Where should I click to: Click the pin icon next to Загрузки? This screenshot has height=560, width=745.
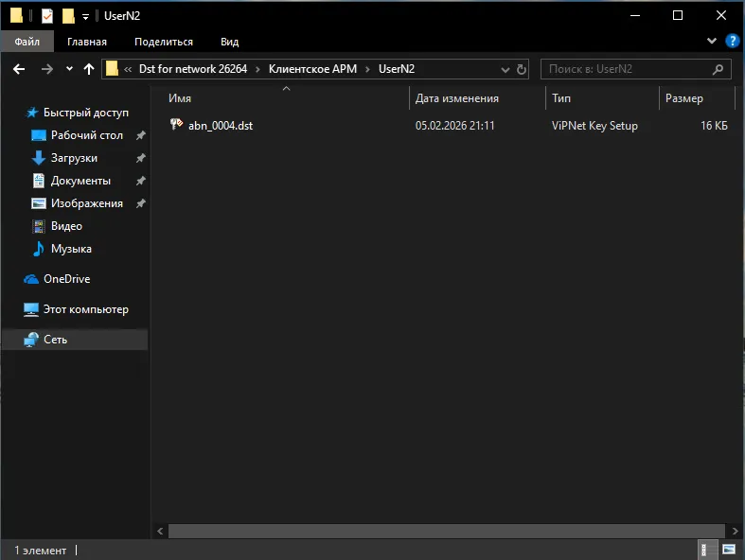(x=141, y=158)
